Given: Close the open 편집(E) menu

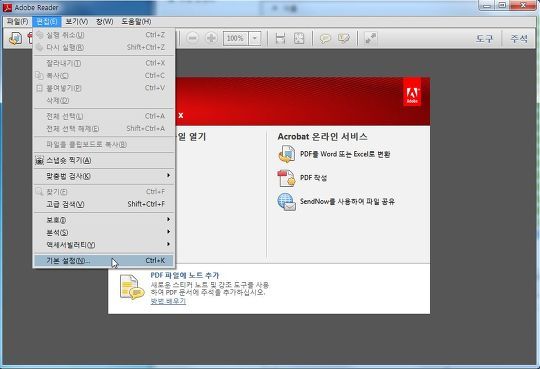Looking at the screenshot, I should [47, 21].
